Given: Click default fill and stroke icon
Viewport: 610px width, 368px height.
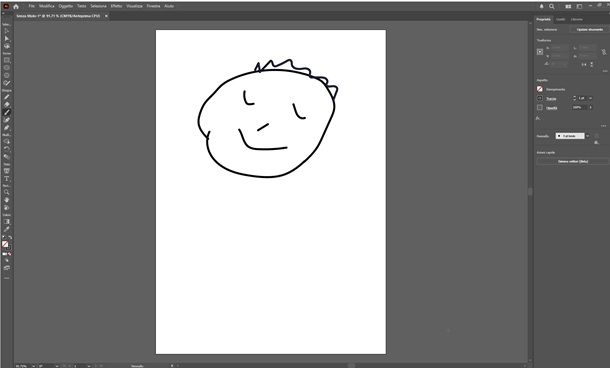Looking at the screenshot, I should pos(4,237).
